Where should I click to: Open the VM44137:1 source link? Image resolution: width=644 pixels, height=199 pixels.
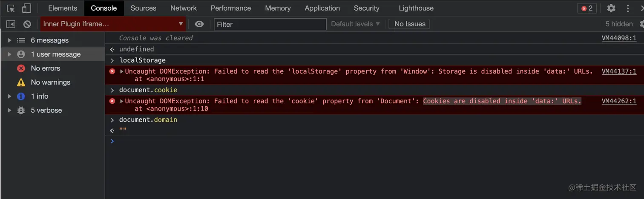[x=619, y=71]
